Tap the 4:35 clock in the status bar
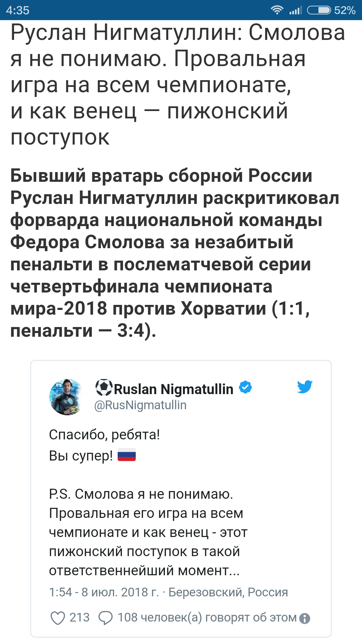 [18, 10]
